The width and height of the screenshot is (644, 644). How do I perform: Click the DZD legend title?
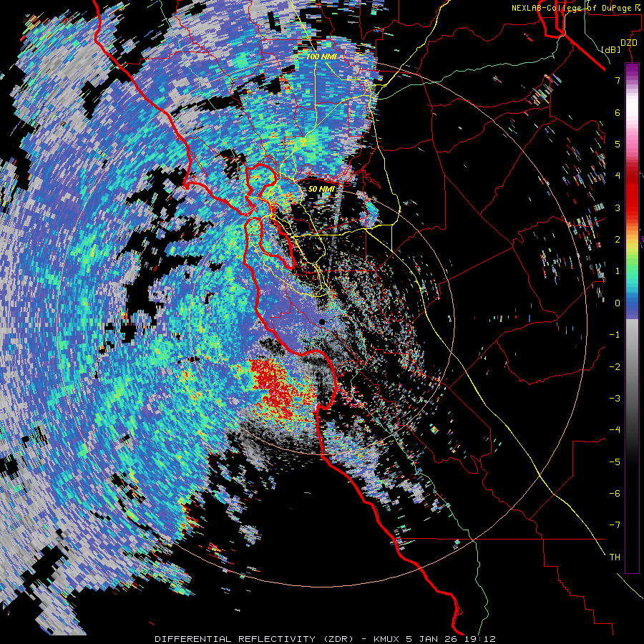(628, 43)
